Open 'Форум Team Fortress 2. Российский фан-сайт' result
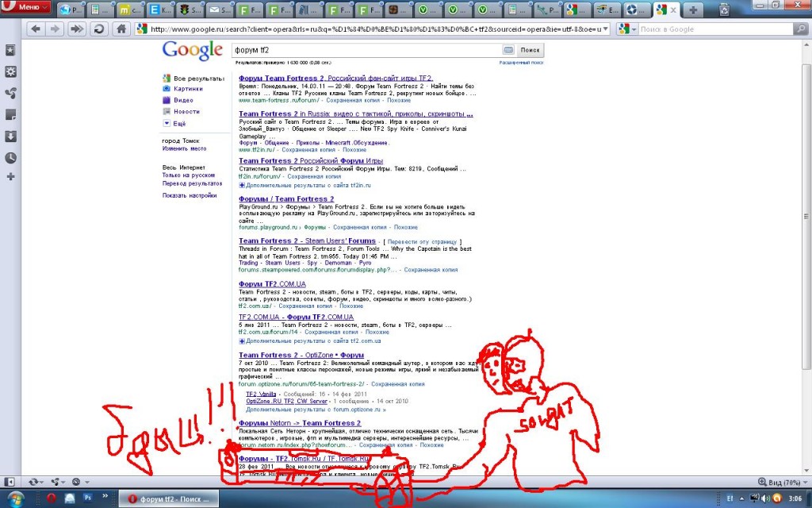Viewport: 812px width, 508px height. (335, 79)
